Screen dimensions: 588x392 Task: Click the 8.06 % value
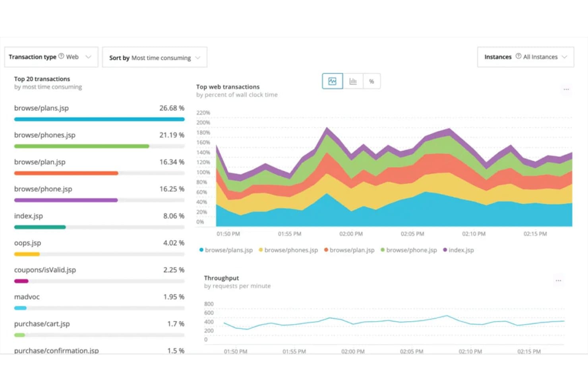coord(174,216)
